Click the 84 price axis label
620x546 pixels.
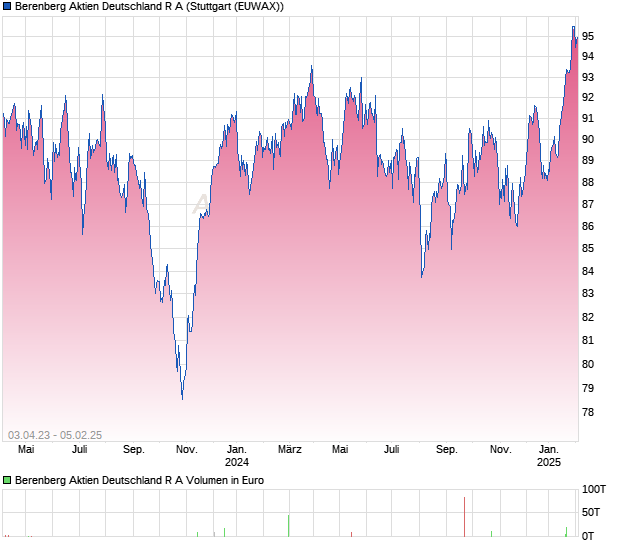[588, 271]
